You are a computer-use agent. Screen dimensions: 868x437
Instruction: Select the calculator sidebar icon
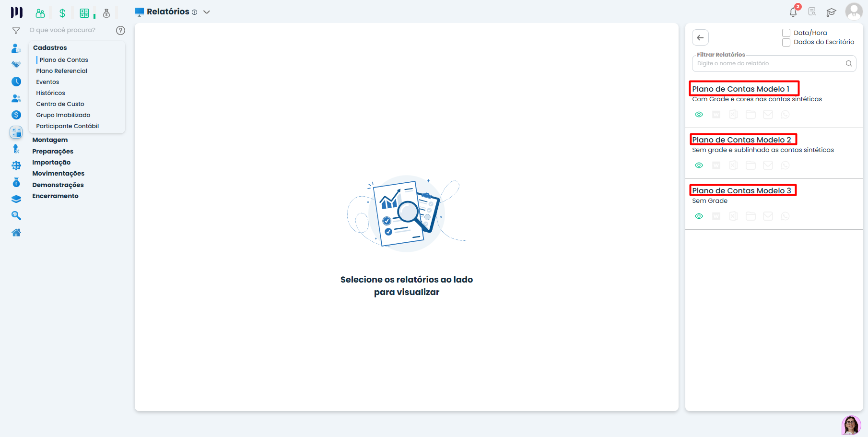click(16, 132)
